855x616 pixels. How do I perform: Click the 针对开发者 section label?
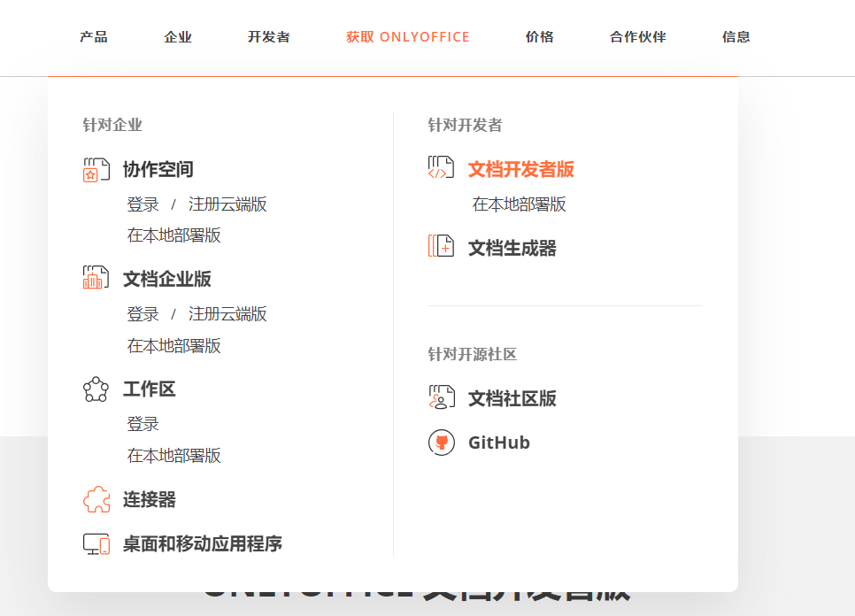pyautogui.click(x=465, y=125)
